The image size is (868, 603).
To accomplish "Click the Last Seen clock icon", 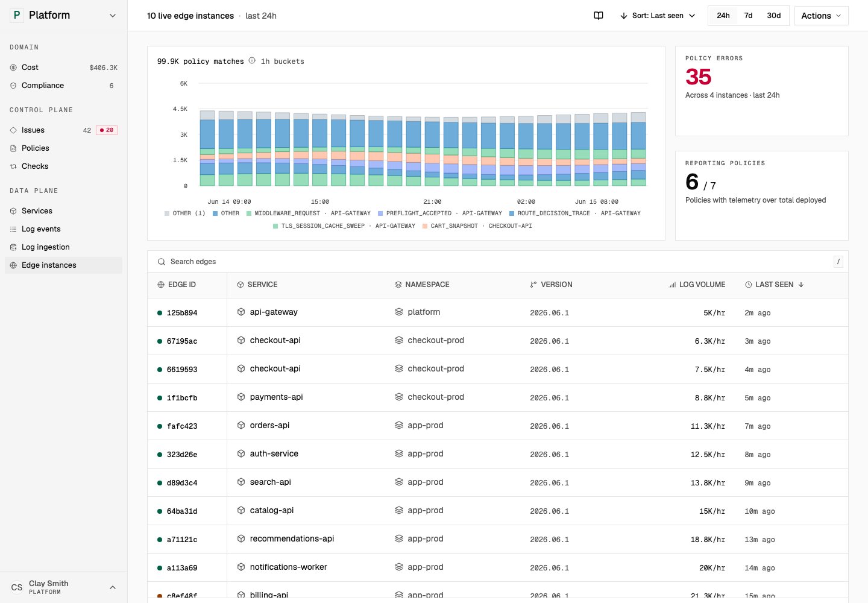I will click(749, 285).
